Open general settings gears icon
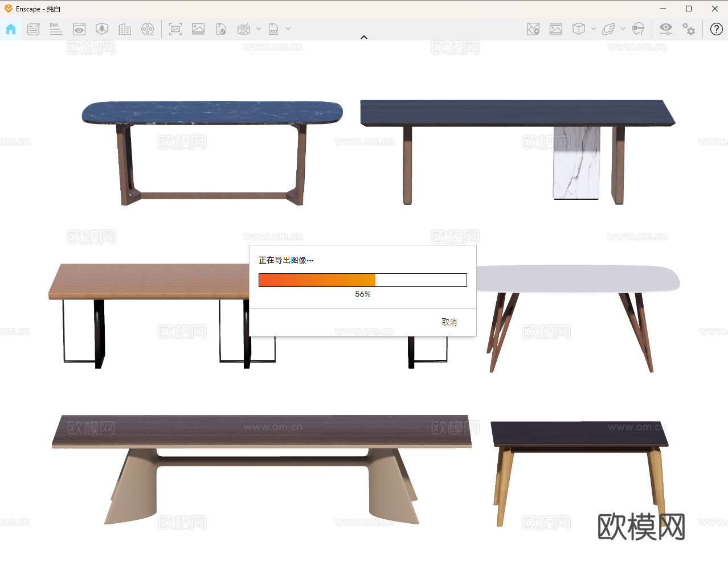This screenshot has width=728, height=587. (x=689, y=29)
